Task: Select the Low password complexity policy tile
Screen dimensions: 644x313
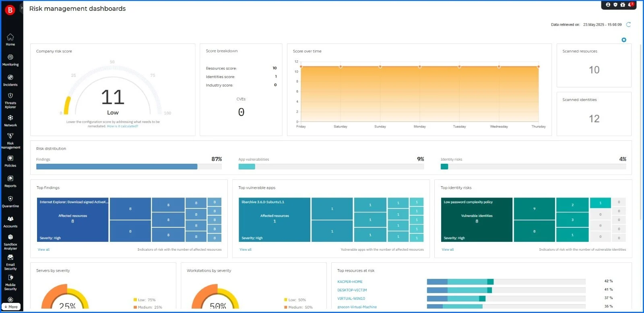Action: 477,220
